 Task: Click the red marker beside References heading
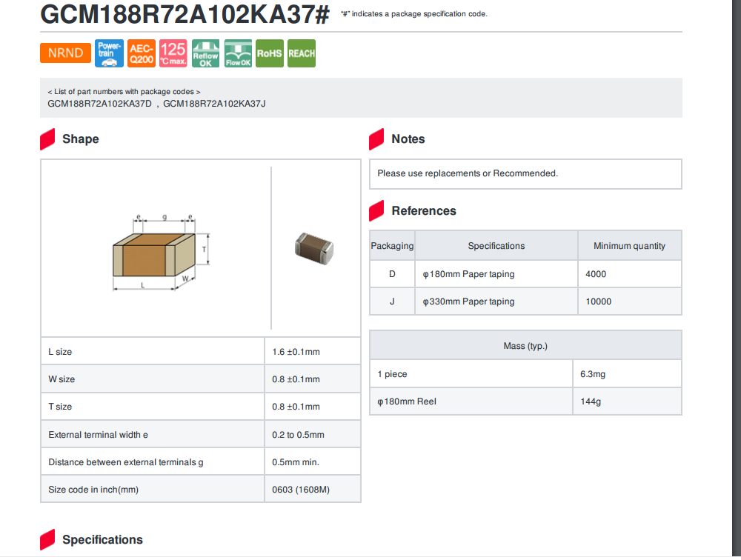tap(376, 211)
